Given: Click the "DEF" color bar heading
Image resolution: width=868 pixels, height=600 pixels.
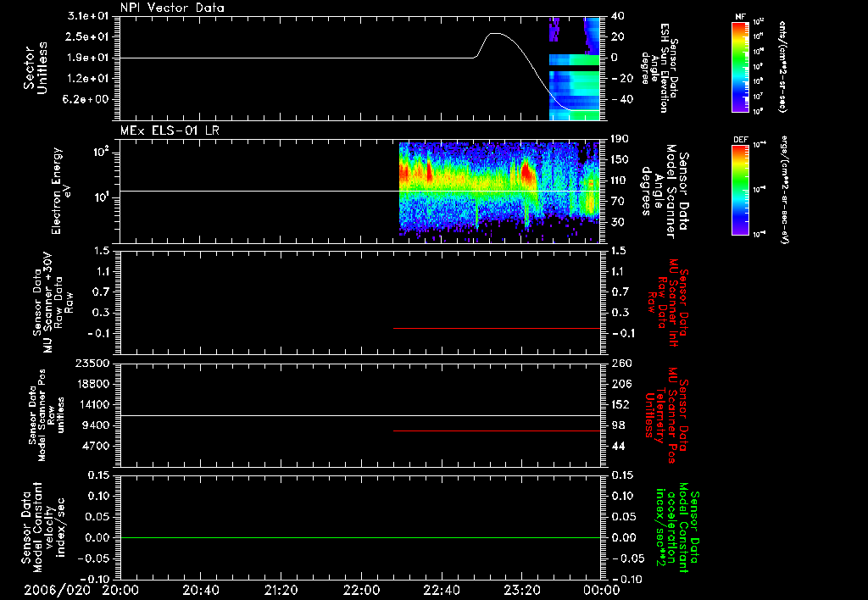Looking at the screenshot, I should point(740,140).
